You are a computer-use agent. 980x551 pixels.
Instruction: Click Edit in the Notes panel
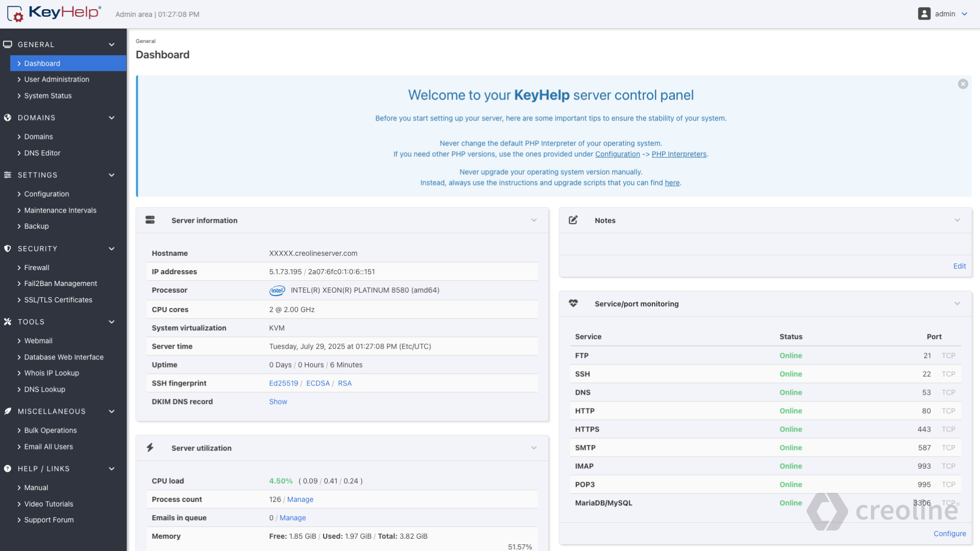pyautogui.click(x=960, y=266)
